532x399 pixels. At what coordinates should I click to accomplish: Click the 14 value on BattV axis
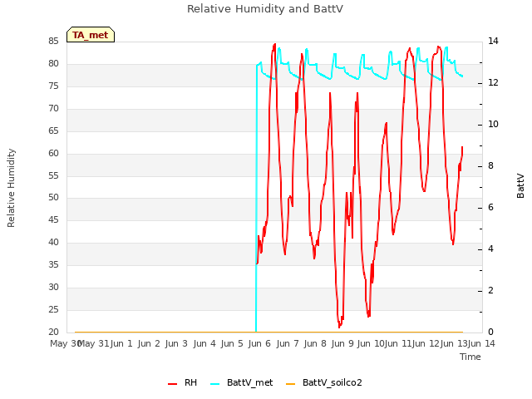point(493,41)
